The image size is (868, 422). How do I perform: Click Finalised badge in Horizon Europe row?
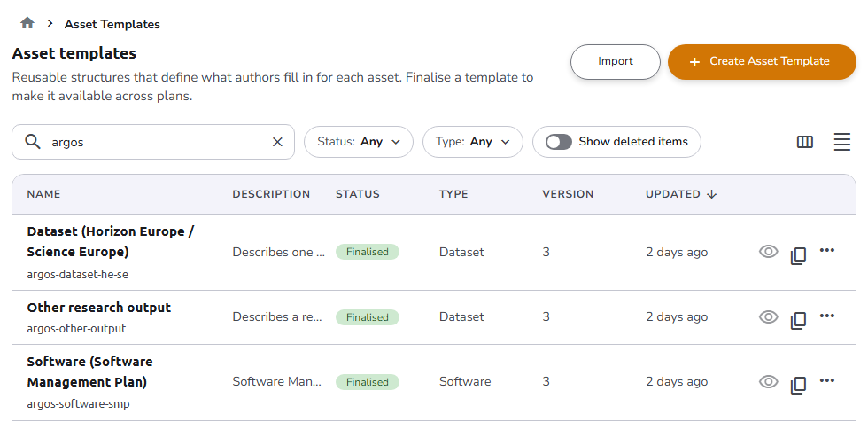pyautogui.click(x=368, y=252)
